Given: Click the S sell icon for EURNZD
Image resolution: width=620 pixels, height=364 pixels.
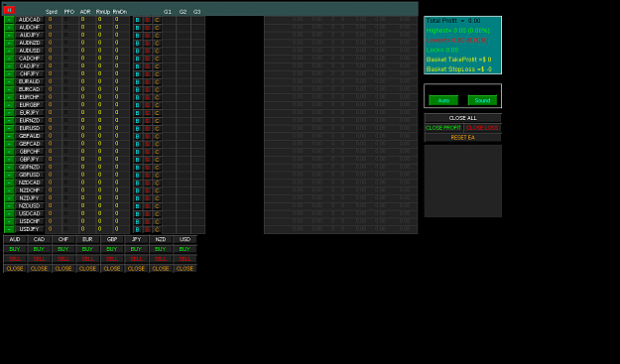Looking at the screenshot, I should 147,121.
